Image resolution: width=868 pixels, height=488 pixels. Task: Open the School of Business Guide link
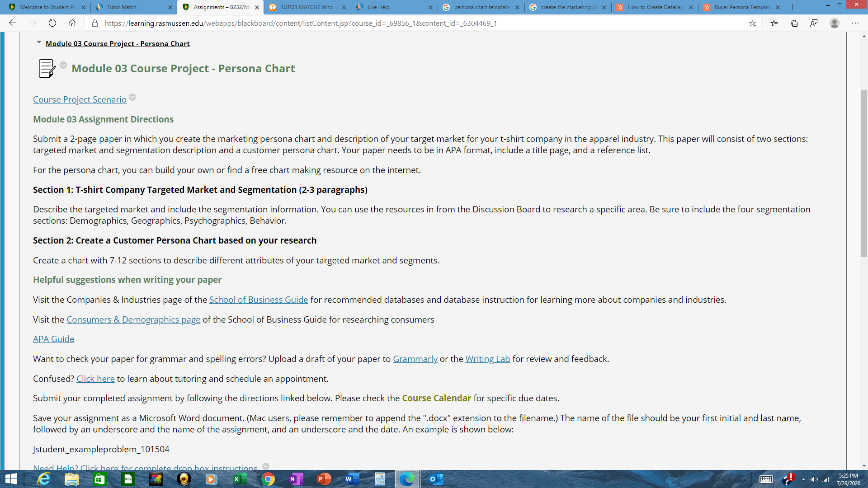(x=259, y=300)
